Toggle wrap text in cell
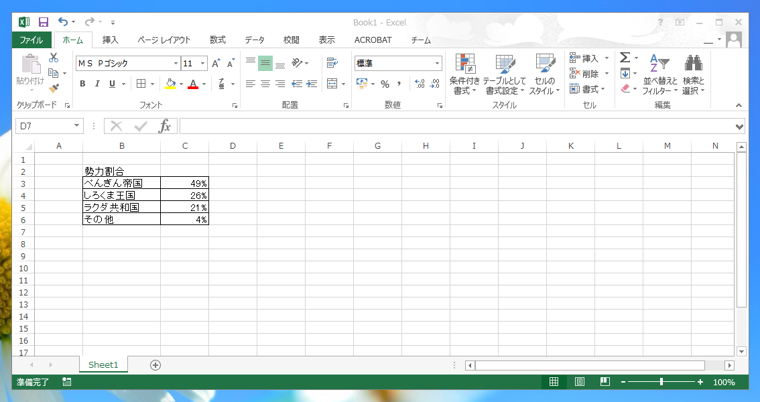Screen dimensions: 760x402 (332, 63)
